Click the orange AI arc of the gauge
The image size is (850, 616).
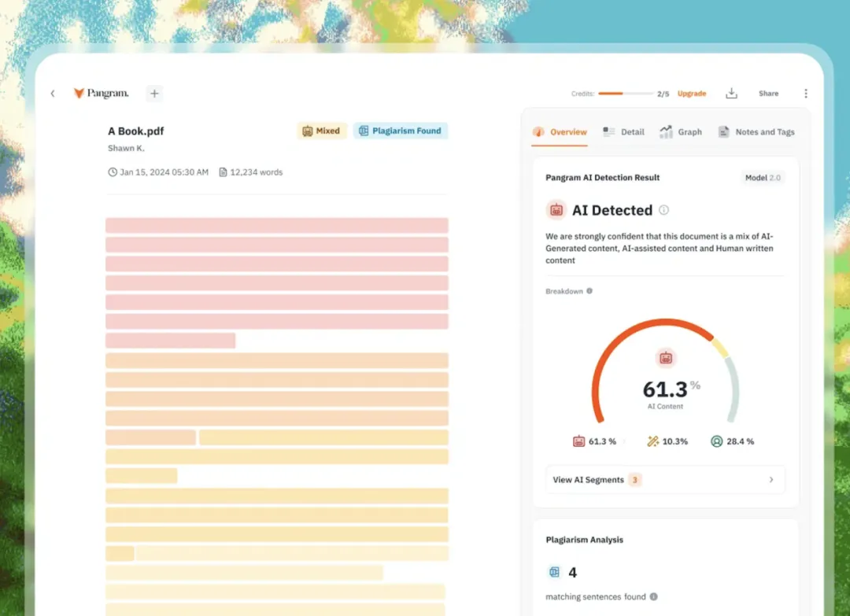pyautogui.click(x=614, y=344)
